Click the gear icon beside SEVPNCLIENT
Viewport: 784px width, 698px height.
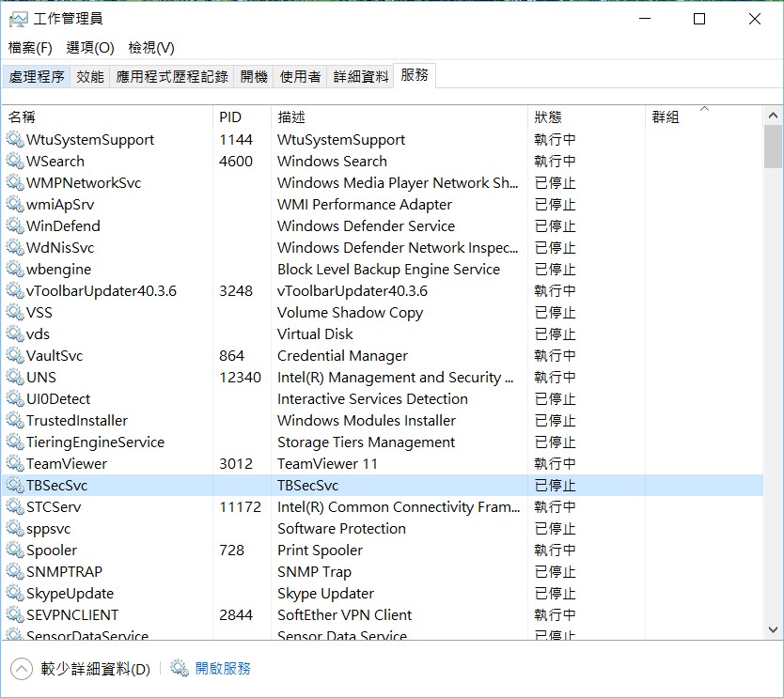pyautogui.click(x=15, y=614)
